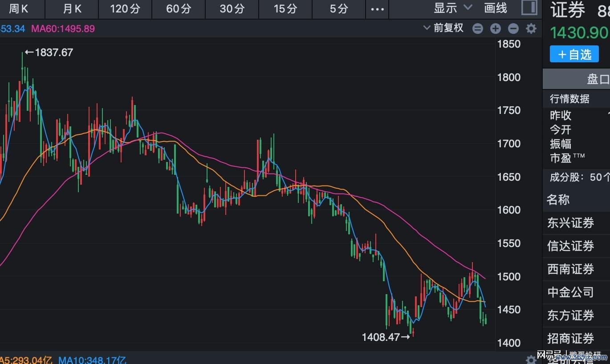Viewport: 610px width, 364px height.
Task: Select the 60分 timeframe tab
Action: (179, 8)
